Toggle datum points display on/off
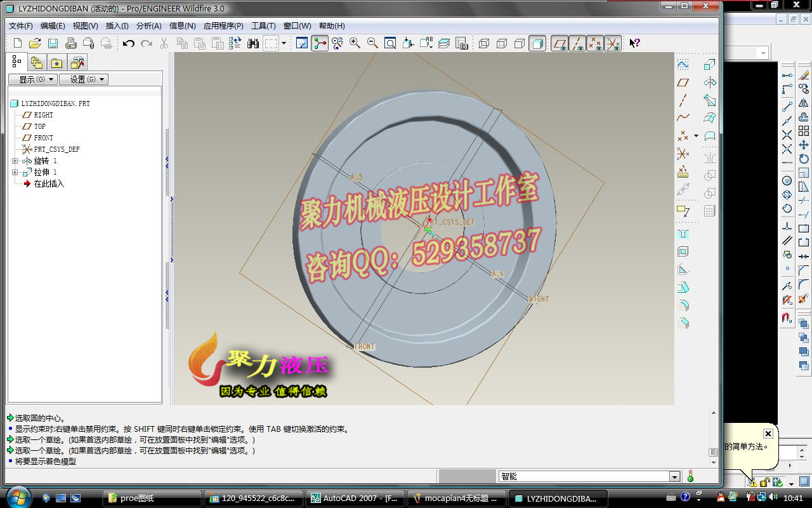The width and height of the screenshot is (812, 508). (x=595, y=43)
